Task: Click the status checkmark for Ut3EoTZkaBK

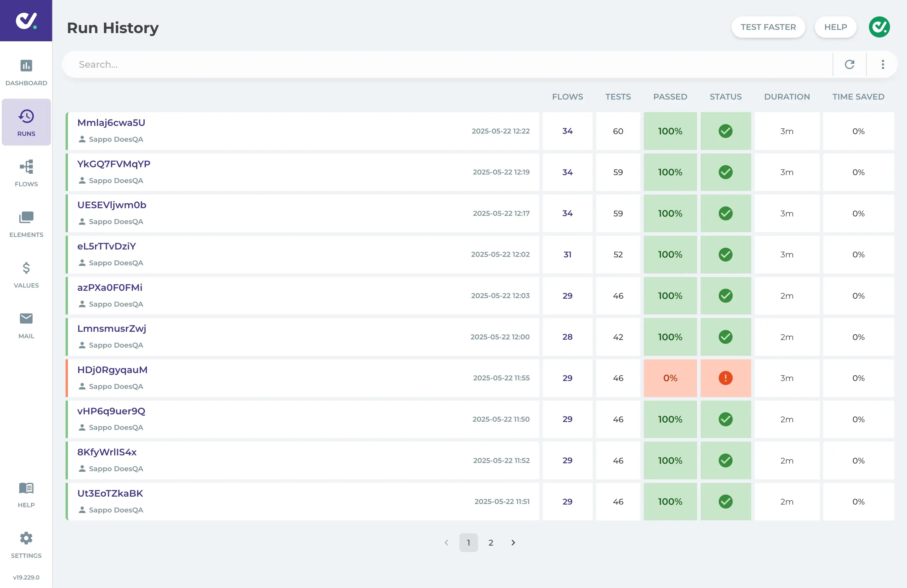Action: [x=725, y=502]
